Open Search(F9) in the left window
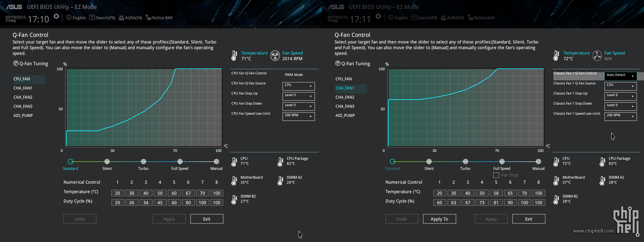Viewport: 644px width, 242px height. coord(102,18)
